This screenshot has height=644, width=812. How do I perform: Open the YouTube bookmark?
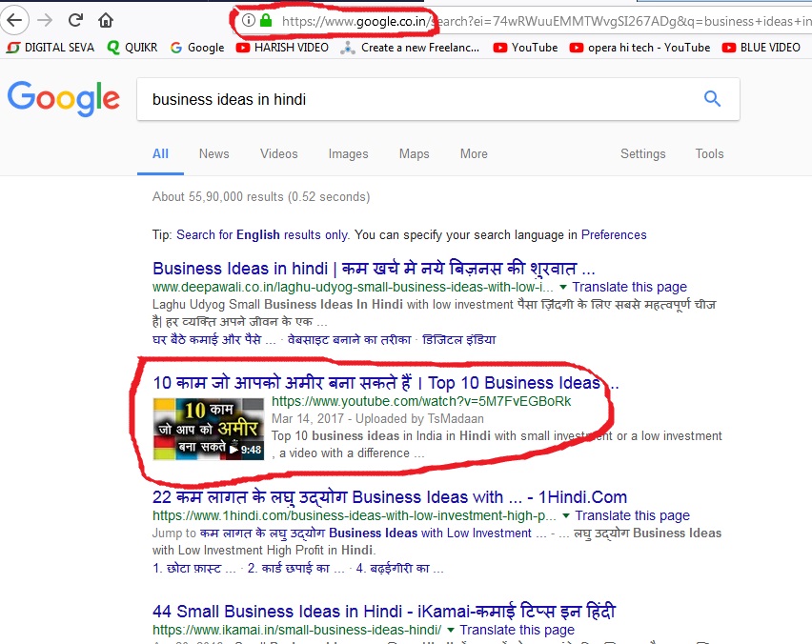click(x=525, y=48)
